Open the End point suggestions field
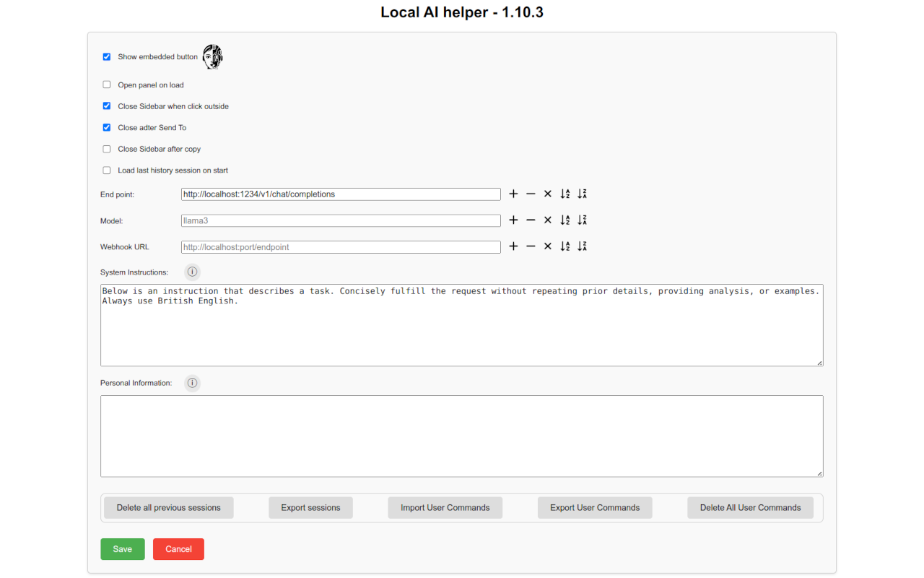The height and width of the screenshot is (578, 924). (x=340, y=194)
